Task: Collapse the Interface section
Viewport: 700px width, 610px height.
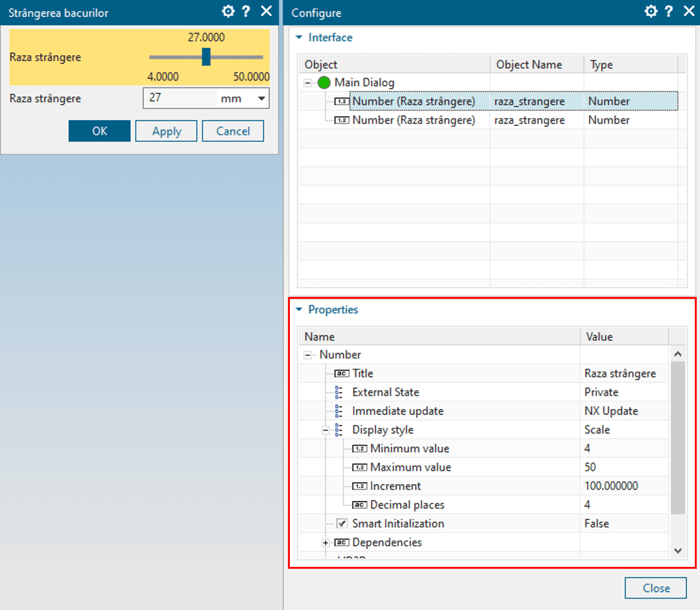Action: coord(299,38)
